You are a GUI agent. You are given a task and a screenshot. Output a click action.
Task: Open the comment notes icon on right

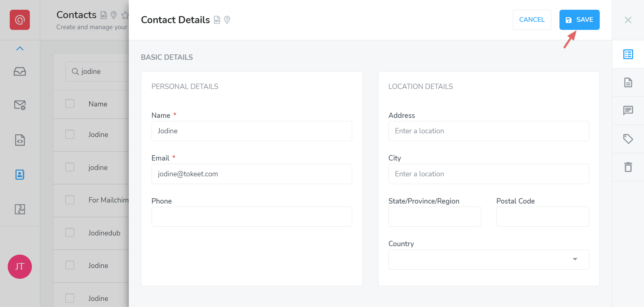click(628, 111)
